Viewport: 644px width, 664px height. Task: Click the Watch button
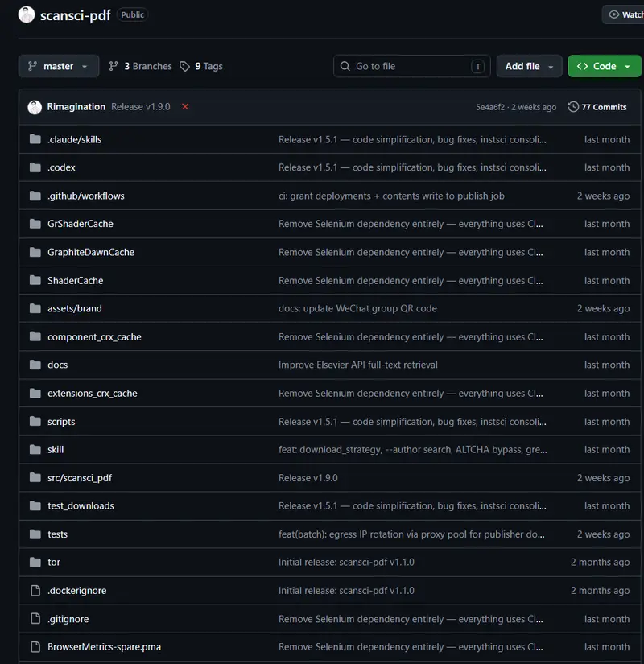(623, 14)
